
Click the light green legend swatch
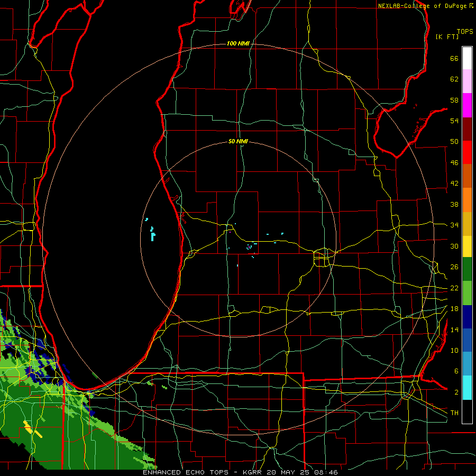tap(467, 293)
